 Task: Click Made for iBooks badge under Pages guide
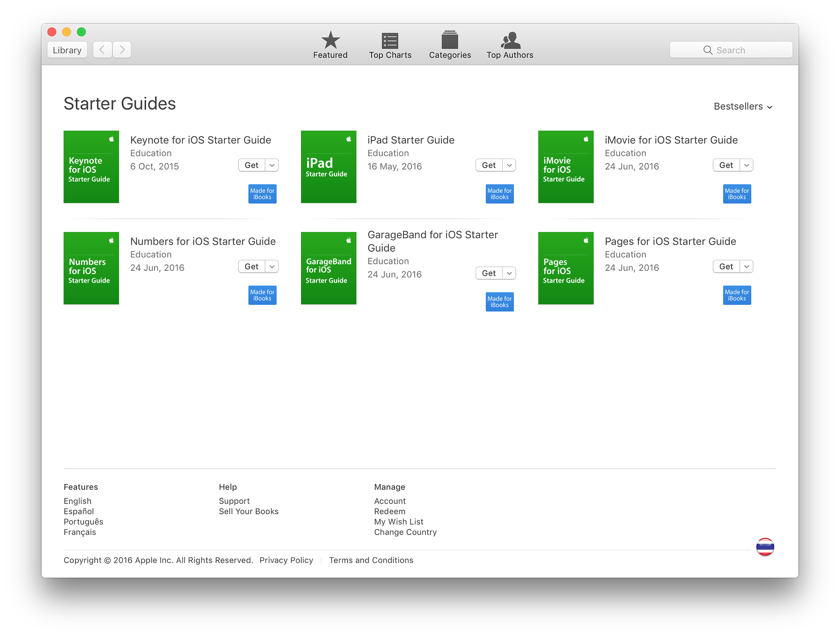click(737, 295)
